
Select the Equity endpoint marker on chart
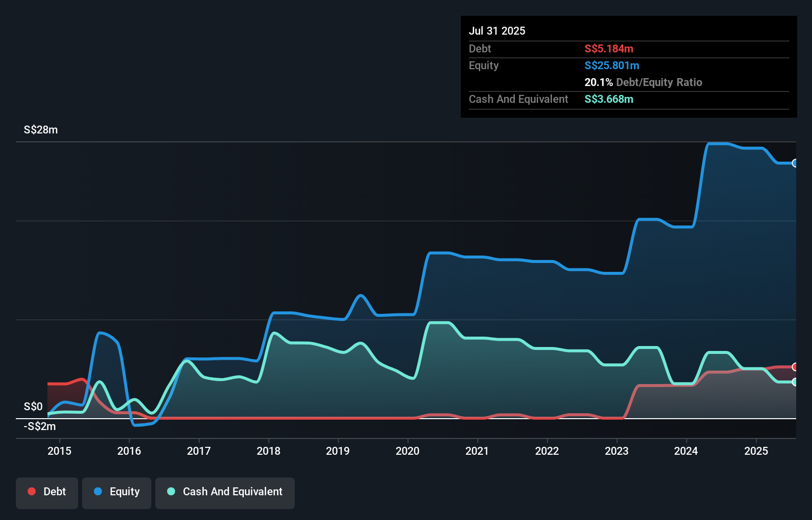pos(795,163)
